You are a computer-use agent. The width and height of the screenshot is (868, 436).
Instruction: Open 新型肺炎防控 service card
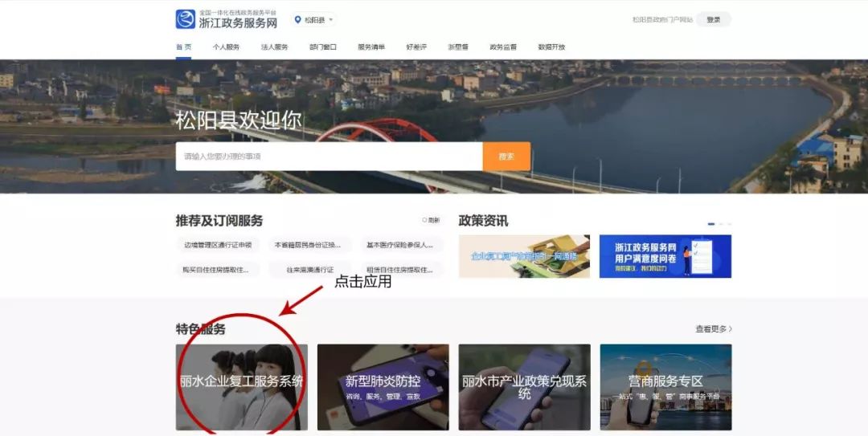click(x=383, y=387)
